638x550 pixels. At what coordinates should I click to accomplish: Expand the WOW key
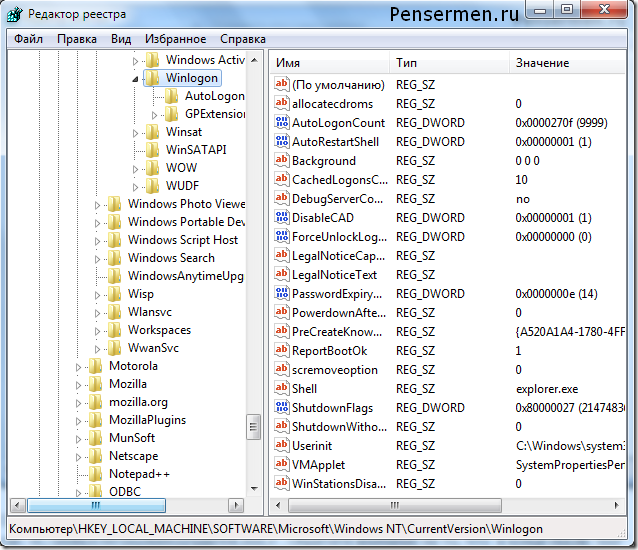click(135, 169)
